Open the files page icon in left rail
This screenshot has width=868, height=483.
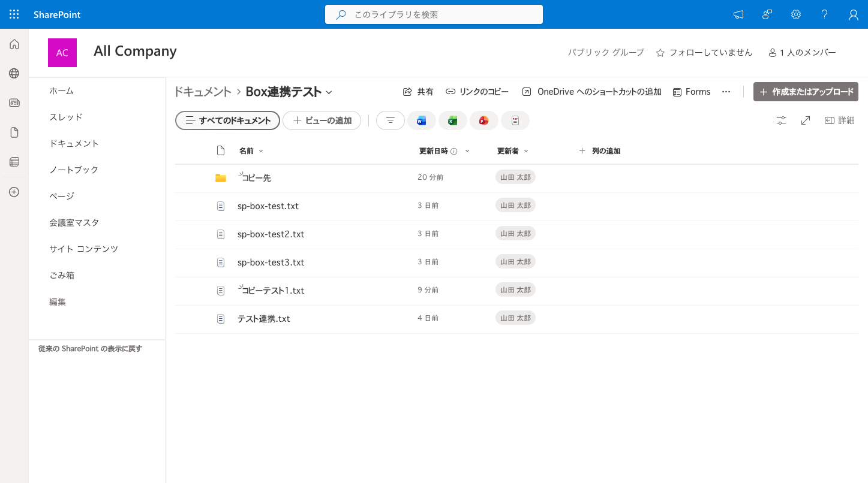pos(14,132)
